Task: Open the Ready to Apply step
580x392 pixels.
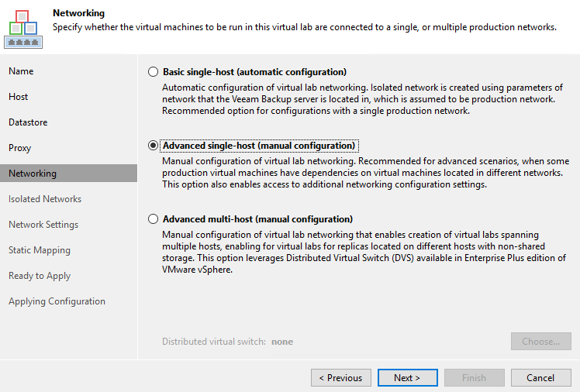Action: tap(40, 276)
